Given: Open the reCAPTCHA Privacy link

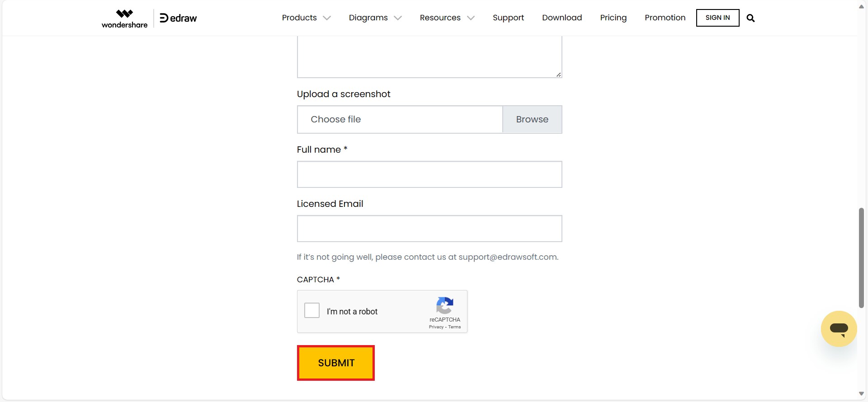Looking at the screenshot, I should point(436,327).
